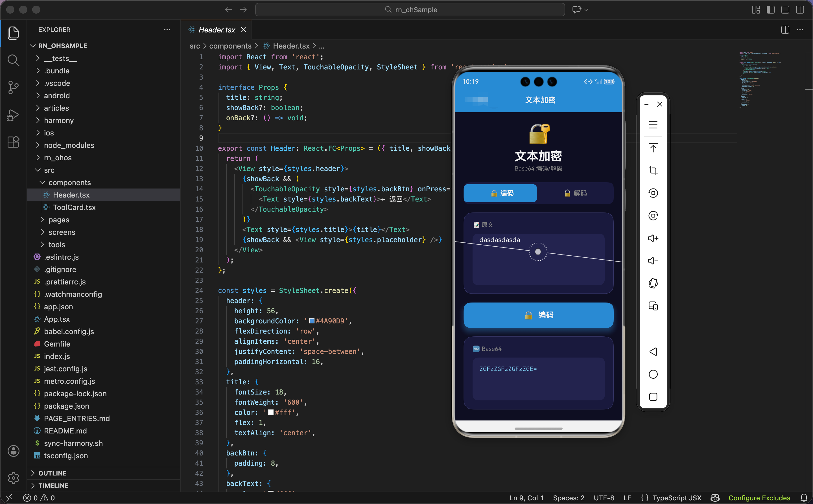The height and width of the screenshot is (504, 813).
Task: Click the emulator multi-screen icon
Action: 653,306
